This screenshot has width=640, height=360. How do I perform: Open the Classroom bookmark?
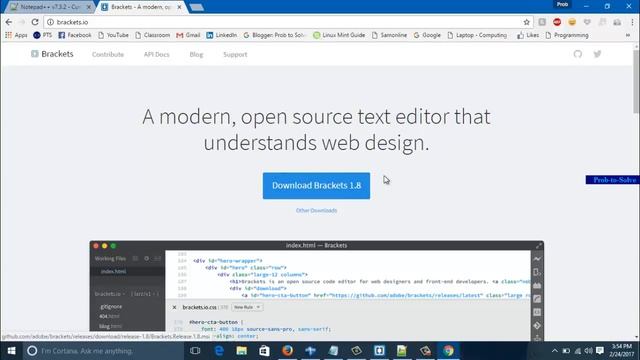click(x=152, y=35)
